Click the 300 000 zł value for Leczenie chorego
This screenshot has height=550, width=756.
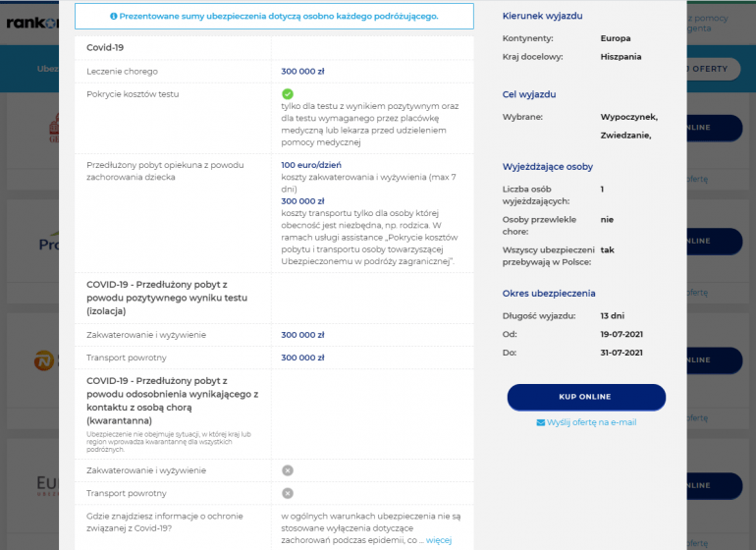[302, 72]
